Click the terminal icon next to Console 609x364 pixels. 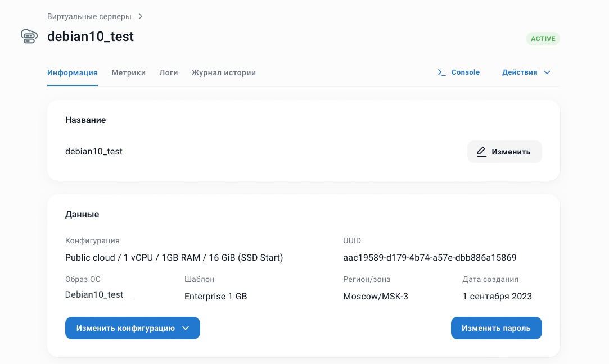click(441, 72)
